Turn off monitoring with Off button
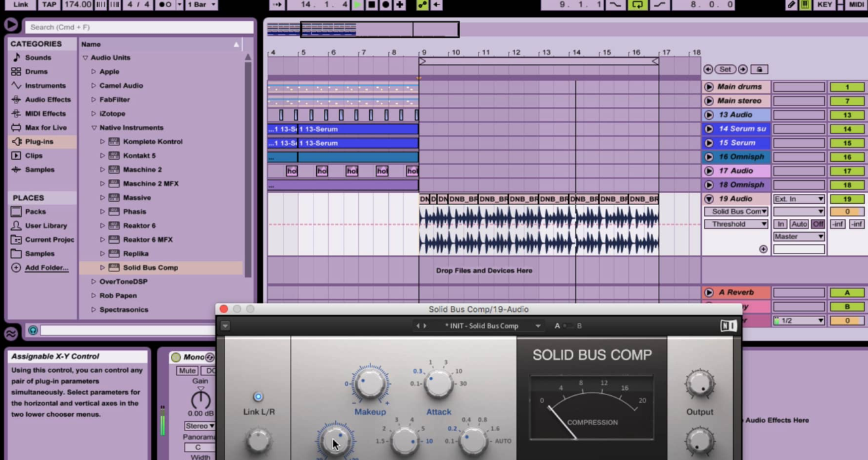 coord(818,224)
